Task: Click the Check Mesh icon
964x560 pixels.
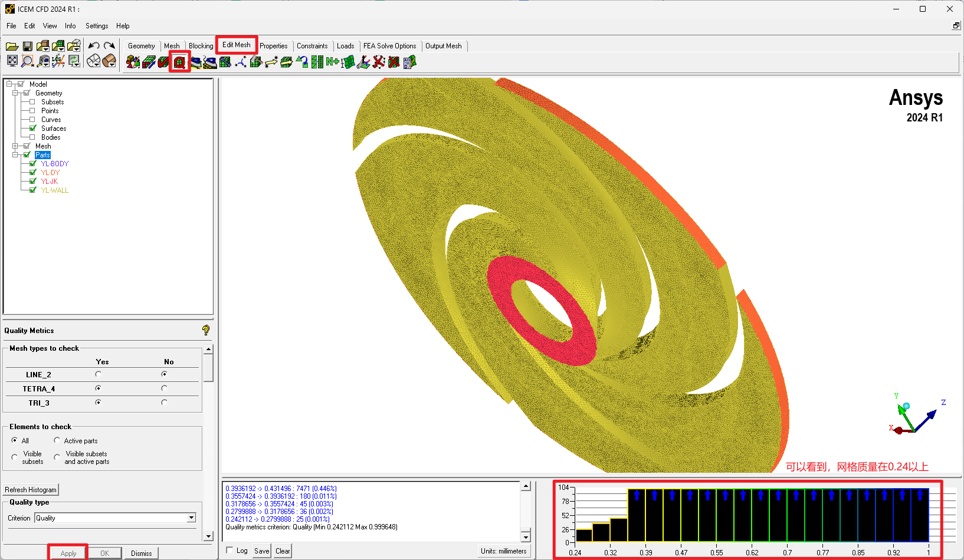Action: 164,62
